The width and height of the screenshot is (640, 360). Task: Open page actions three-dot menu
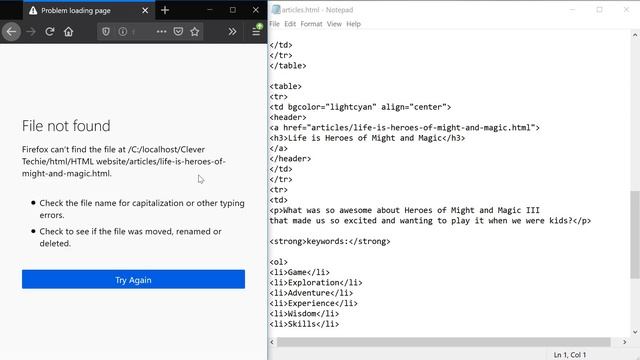(x=161, y=31)
